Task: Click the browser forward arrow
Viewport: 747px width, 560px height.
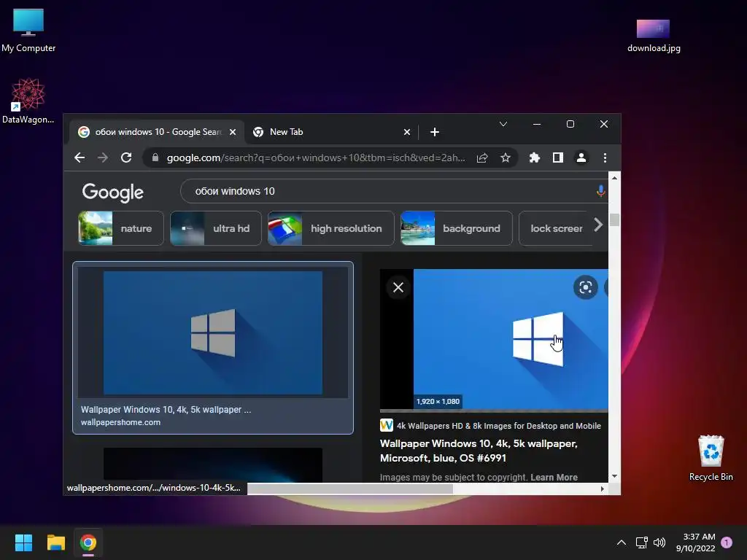Action: 103,157
